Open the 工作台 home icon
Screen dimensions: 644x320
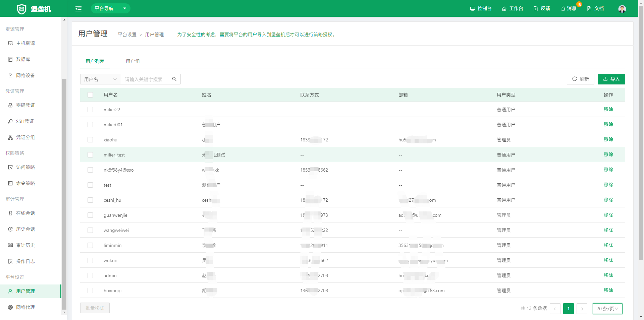pyautogui.click(x=504, y=9)
